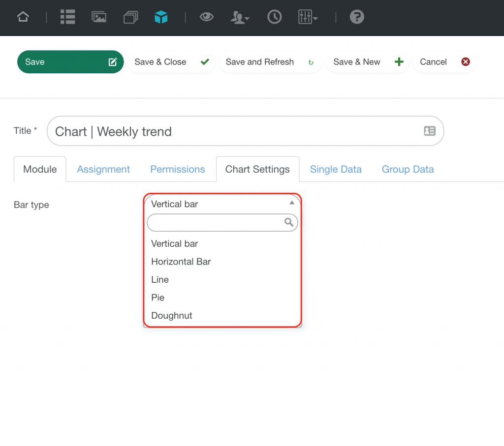
Task: Click Save & New
Action: [367, 61]
